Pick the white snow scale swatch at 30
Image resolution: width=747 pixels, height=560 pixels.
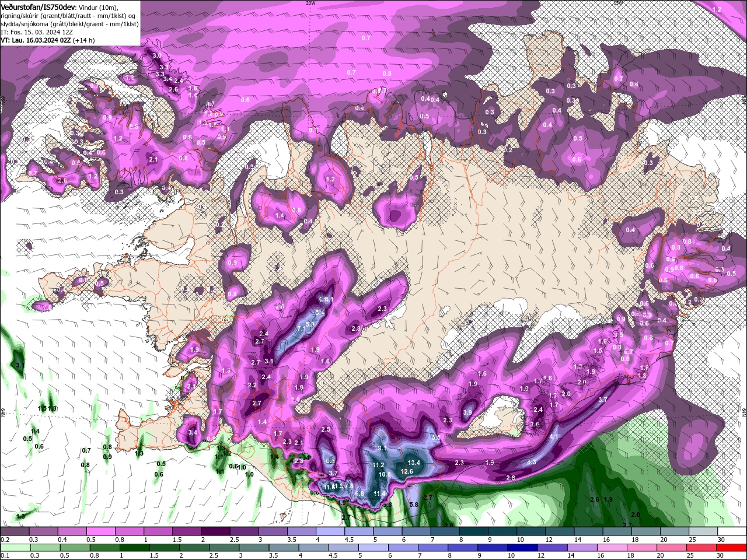(732, 531)
